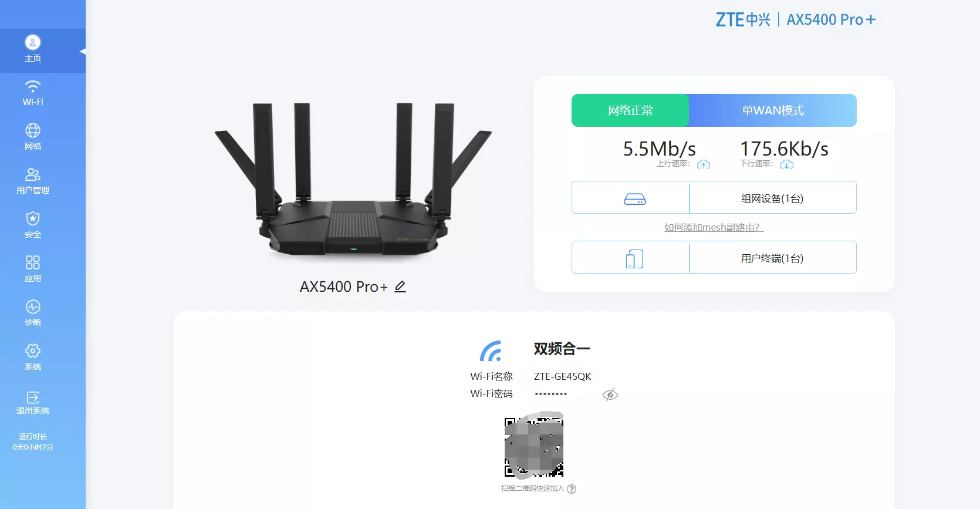Select the 单WAN模式 tab

point(773,110)
